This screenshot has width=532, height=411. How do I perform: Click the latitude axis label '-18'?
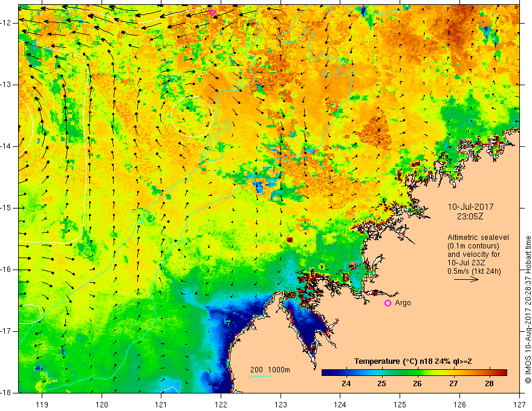tap(6, 393)
